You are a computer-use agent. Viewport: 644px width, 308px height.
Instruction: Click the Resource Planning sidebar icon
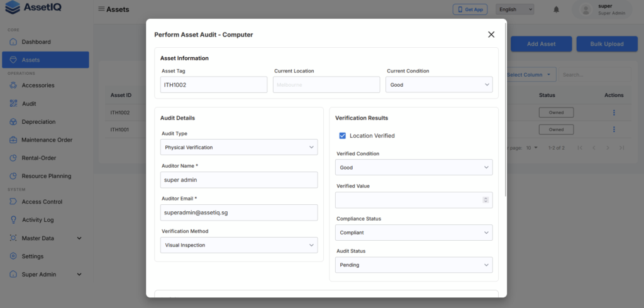point(13,176)
